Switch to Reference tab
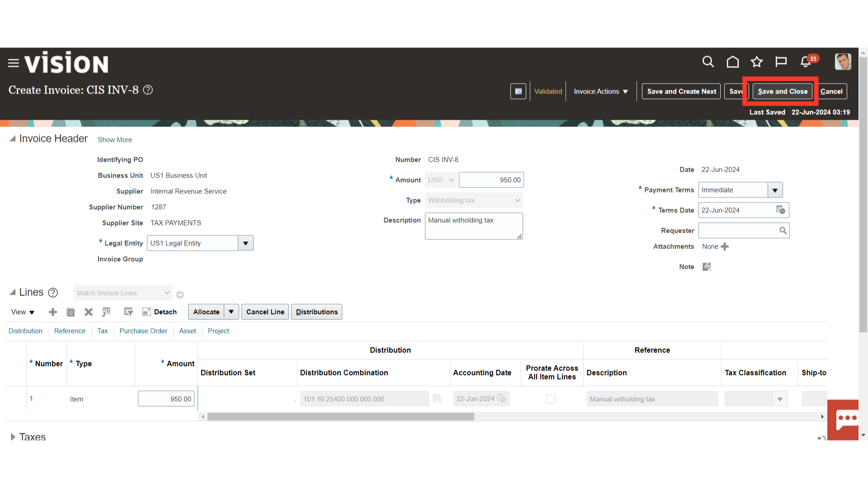The image size is (868, 488). [x=70, y=331]
